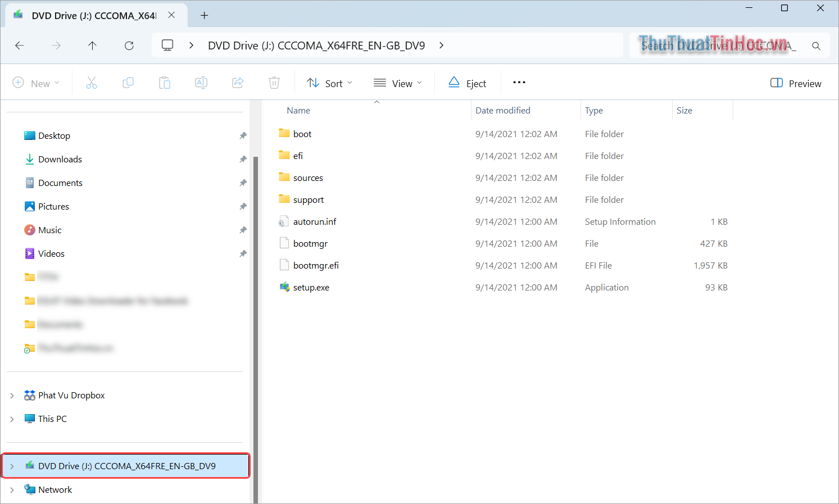Select Desktop in the sidebar
The height and width of the screenshot is (504, 839).
click(x=55, y=135)
